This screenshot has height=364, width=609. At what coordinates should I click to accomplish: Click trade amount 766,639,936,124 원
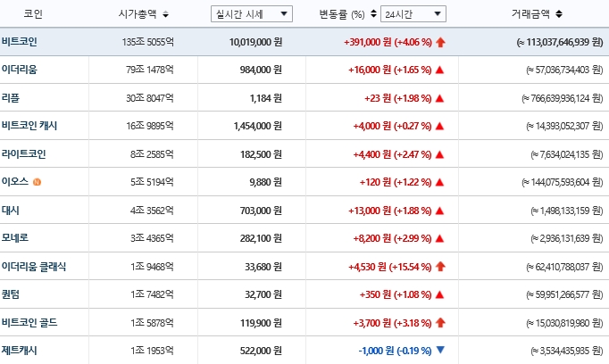click(x=563, y=98)
